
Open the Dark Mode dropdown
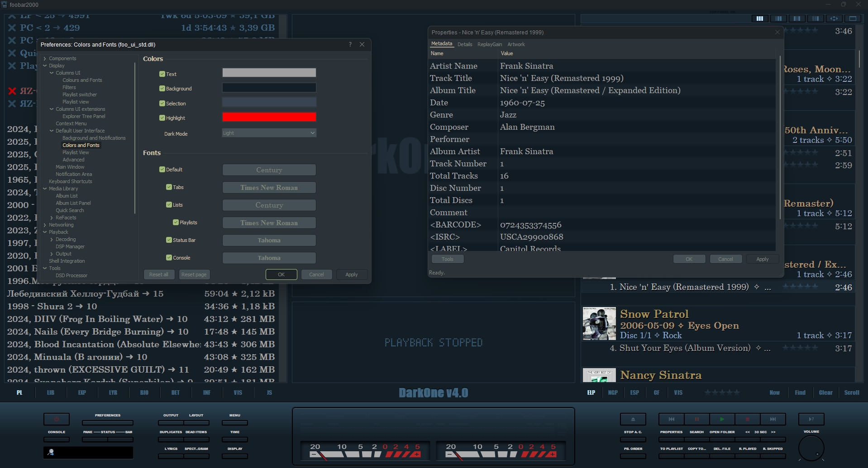[269, 133]
